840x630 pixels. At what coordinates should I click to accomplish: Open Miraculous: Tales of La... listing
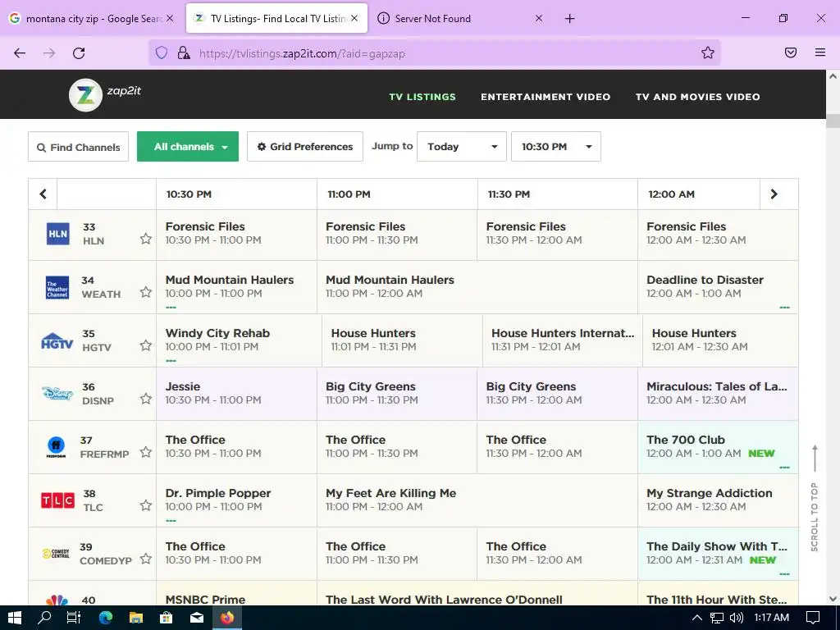click(717, 393)
